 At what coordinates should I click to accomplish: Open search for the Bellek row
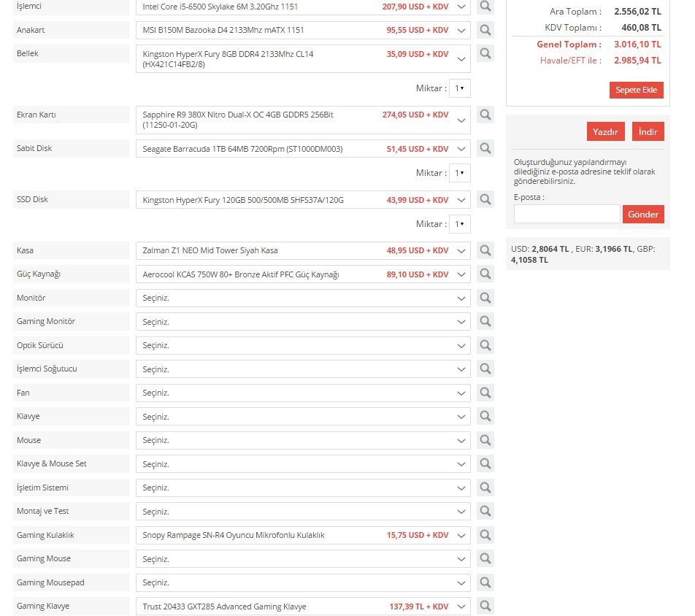click(485, 53)
